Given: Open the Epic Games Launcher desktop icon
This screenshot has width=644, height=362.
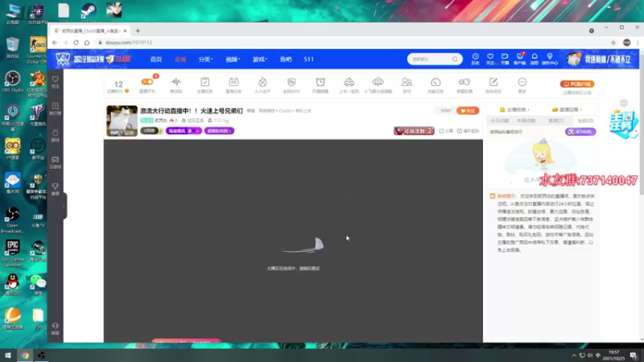Looking at the screenshot, I should point(12,253).
